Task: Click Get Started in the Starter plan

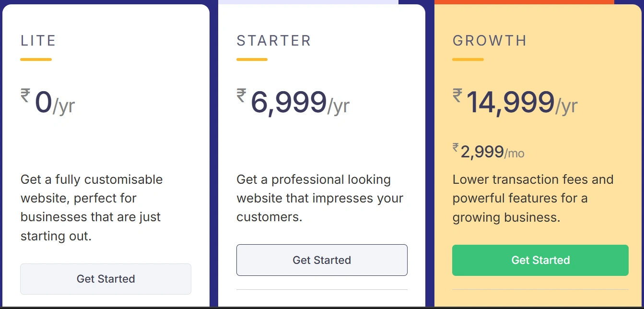Action: point(322,260)
